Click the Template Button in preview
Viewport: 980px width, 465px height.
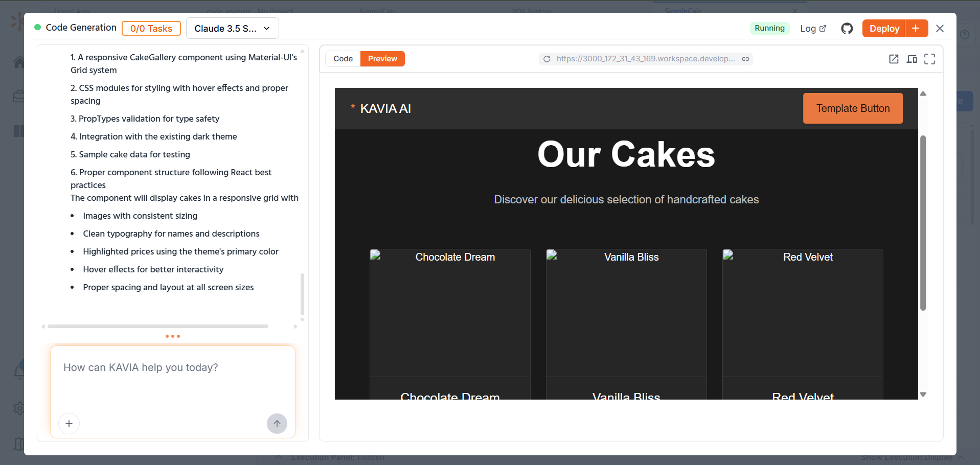click(x=853, y=108)
